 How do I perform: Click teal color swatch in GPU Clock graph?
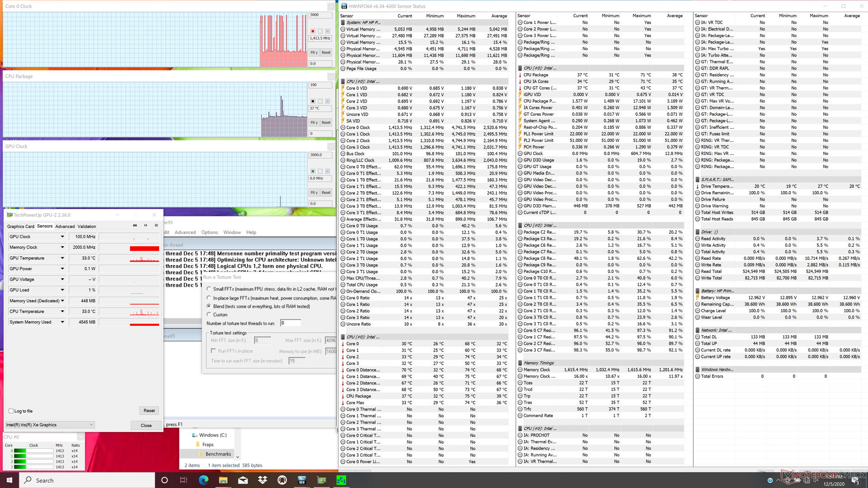(x=313, y=171)
